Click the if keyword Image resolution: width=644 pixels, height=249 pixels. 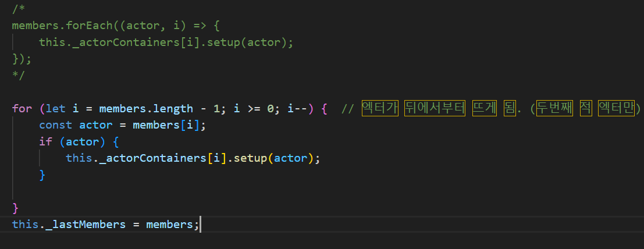(x=45, y=142)
